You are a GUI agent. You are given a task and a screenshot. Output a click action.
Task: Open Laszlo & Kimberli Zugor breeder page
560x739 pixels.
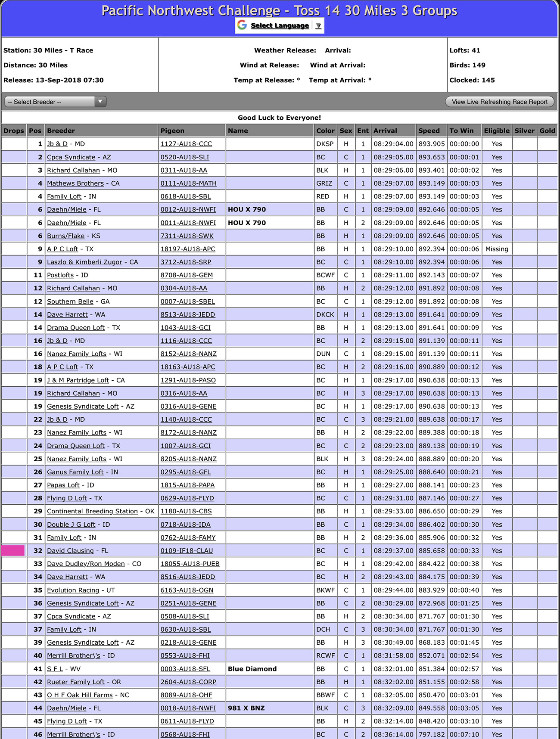(84, 262)
